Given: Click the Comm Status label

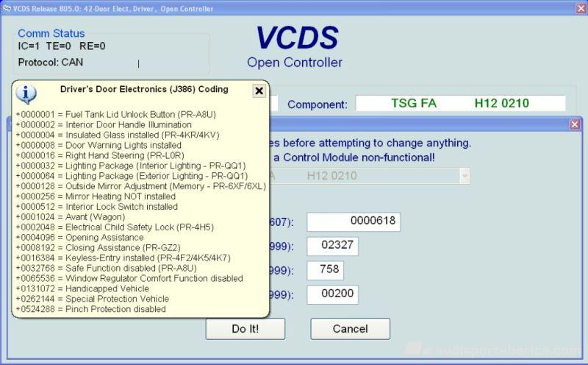Looking at the screenshot, I should tap(51, 33).
